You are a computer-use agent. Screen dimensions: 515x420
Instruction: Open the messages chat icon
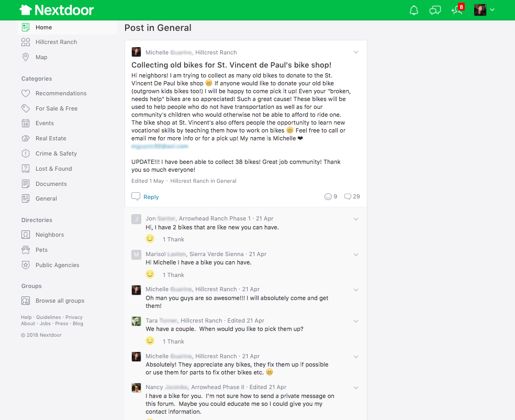point(435,10)
